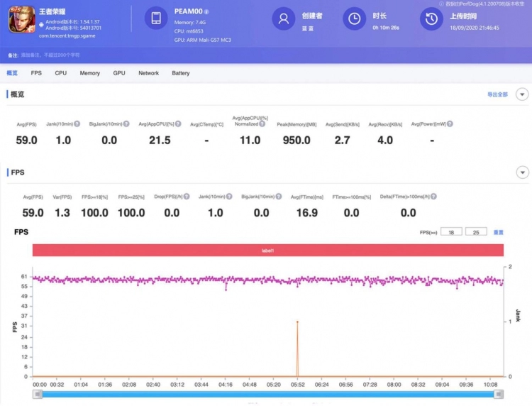The width and height of the screenshot is (532, 406).
Task: Open help icon beside Avg(Power)[mW]
Action: pyautogui.click(x=450, y=124)
